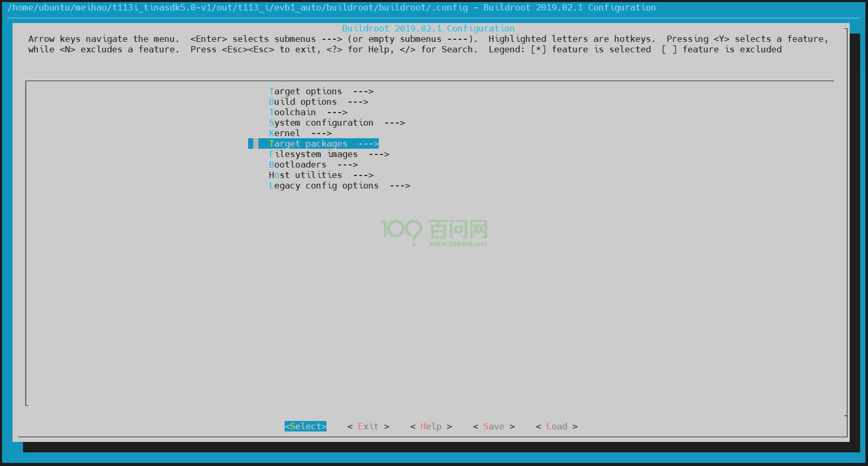Click the Buildroot 2019.02.1 Configuration dialog title
Screen dimensions: 868x466
tap(428, 28)
